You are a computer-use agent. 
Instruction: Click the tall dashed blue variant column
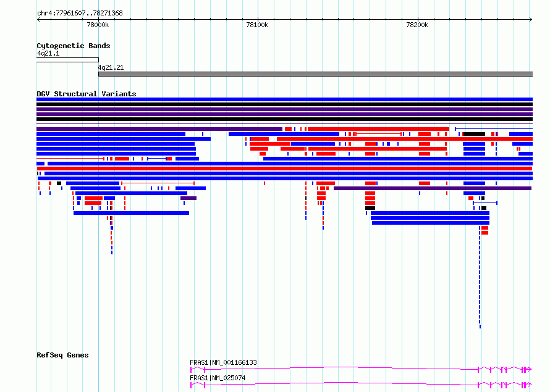click(480, 277)
